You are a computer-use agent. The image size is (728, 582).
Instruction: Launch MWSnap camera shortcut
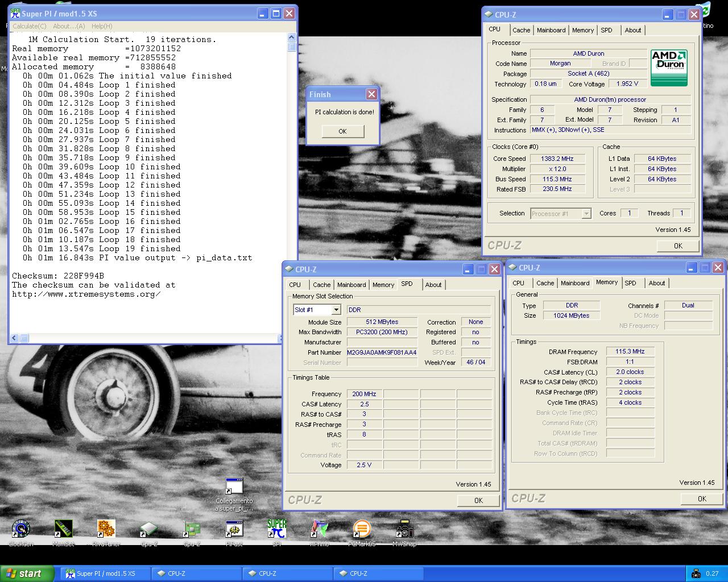404,533
